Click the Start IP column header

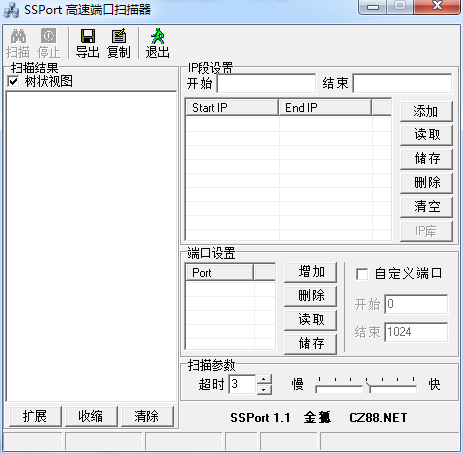232,108
